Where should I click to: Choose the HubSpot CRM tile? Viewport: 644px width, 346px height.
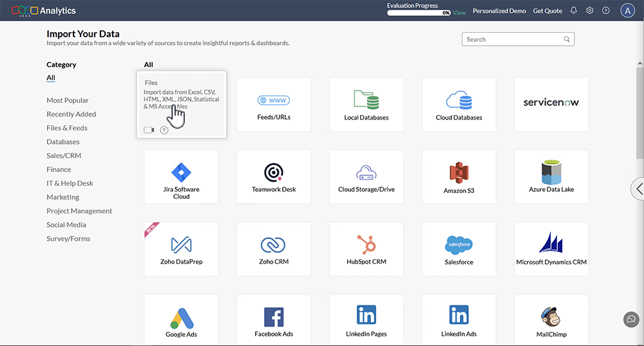(x=366, y=249)
